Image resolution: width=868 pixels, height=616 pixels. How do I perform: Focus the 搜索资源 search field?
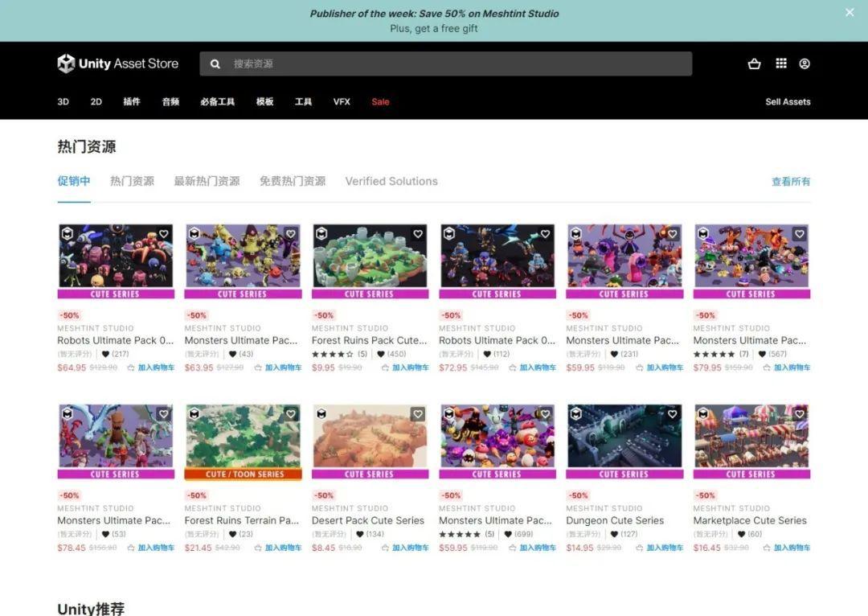point(445,64)
